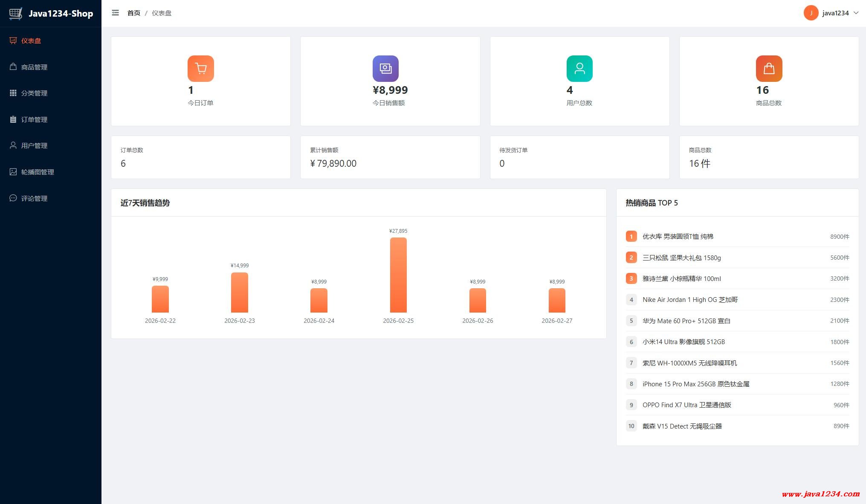Open 分类管理 in the sidebar

(34, 93)
